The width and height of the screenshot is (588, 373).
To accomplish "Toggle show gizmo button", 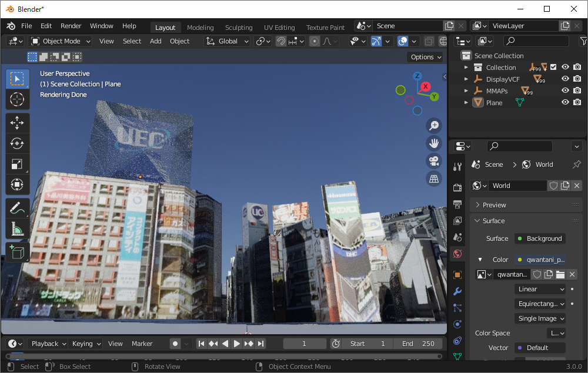I will (x=376, y=41).
